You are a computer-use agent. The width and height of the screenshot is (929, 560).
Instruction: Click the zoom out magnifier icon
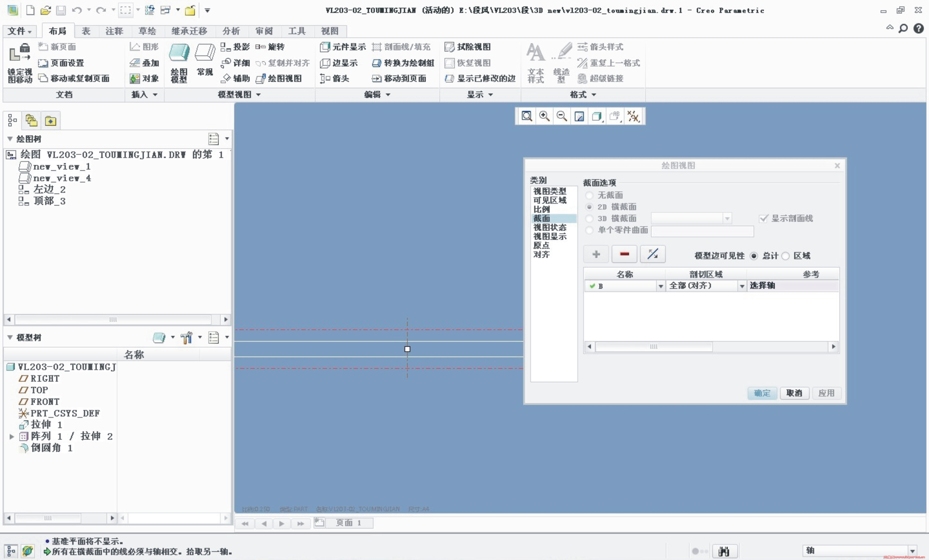coord(561,116)
